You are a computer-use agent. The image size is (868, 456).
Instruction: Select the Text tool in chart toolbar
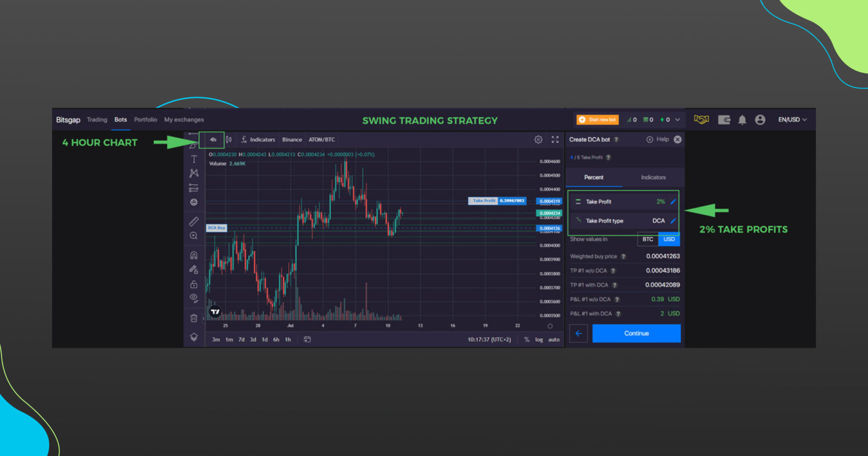point(193,159)
